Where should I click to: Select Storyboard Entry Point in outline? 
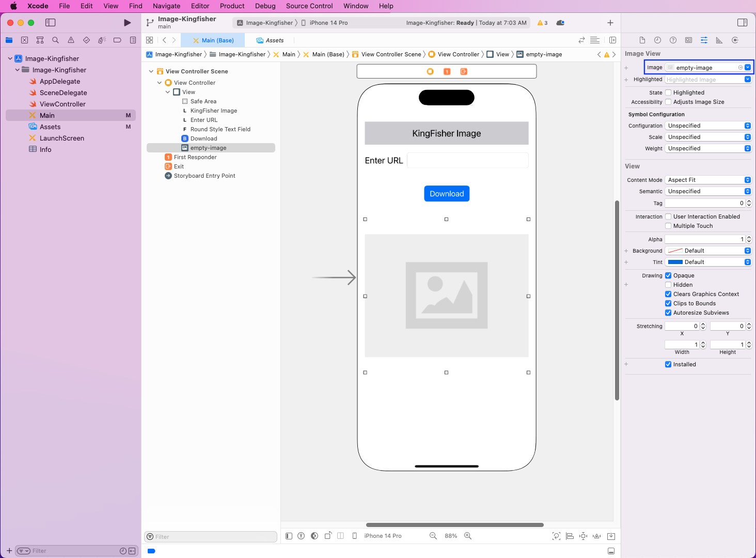tap(204, 176)
